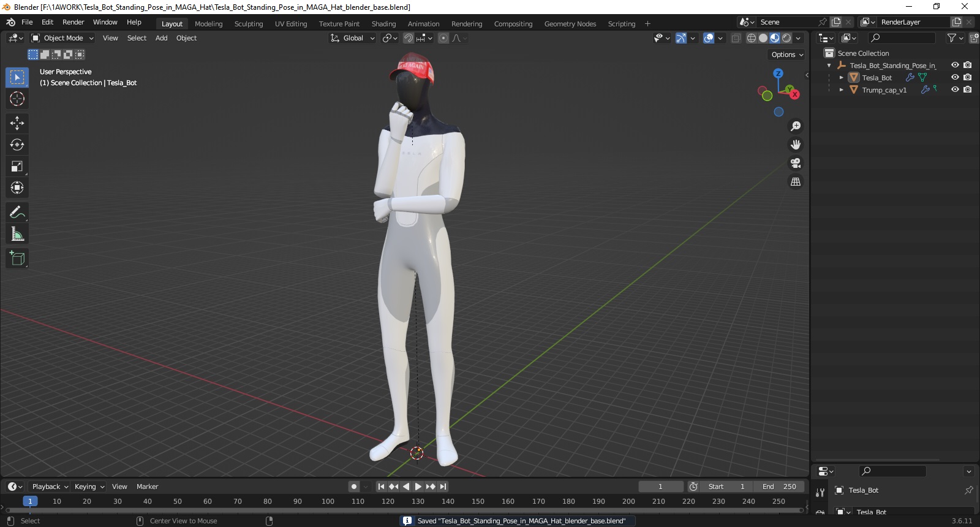Open the Keying dropdown
The image size is (980, 527).
coord(89,487)
